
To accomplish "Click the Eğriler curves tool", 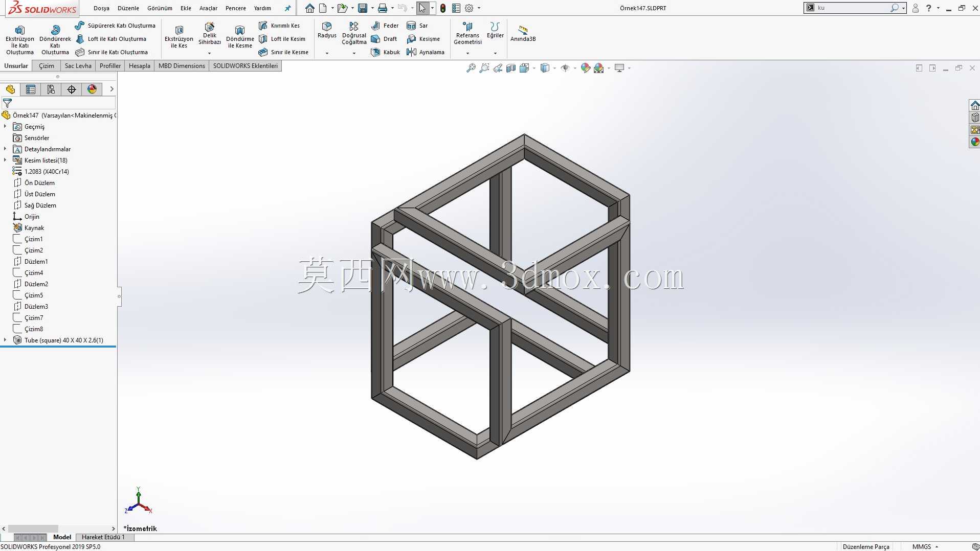I will point(495,30).
